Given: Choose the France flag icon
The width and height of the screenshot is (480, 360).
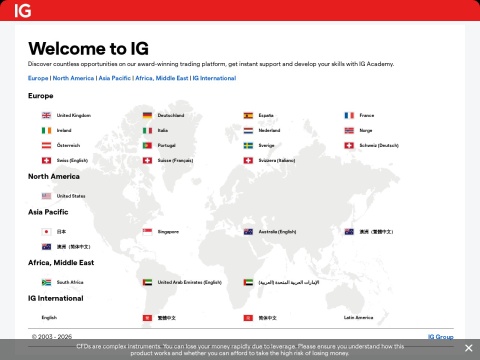Looking at the screenshot, I should point(349,115).
